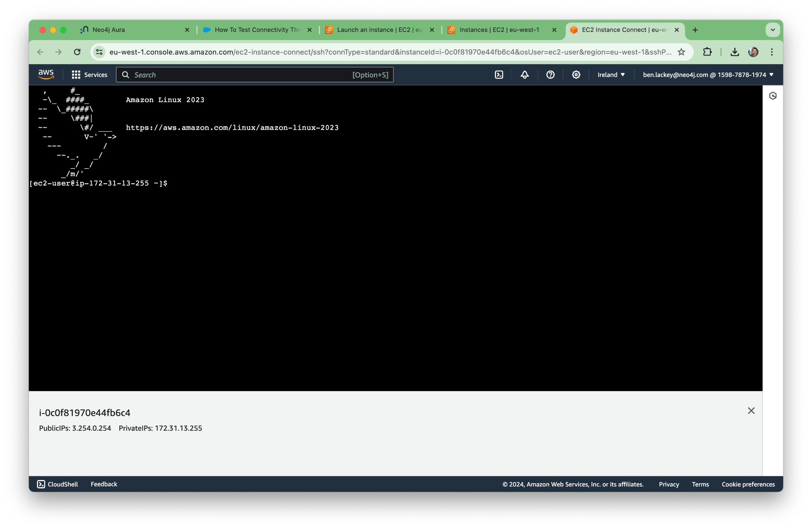Image resolution: width=812 pixels, height=530 pixels.
Task: Go forward in browser history
Action: pos(59,52)
